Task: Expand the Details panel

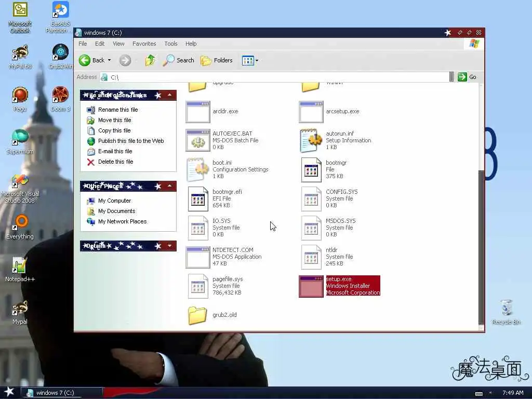Action: (x=170, y=246)
